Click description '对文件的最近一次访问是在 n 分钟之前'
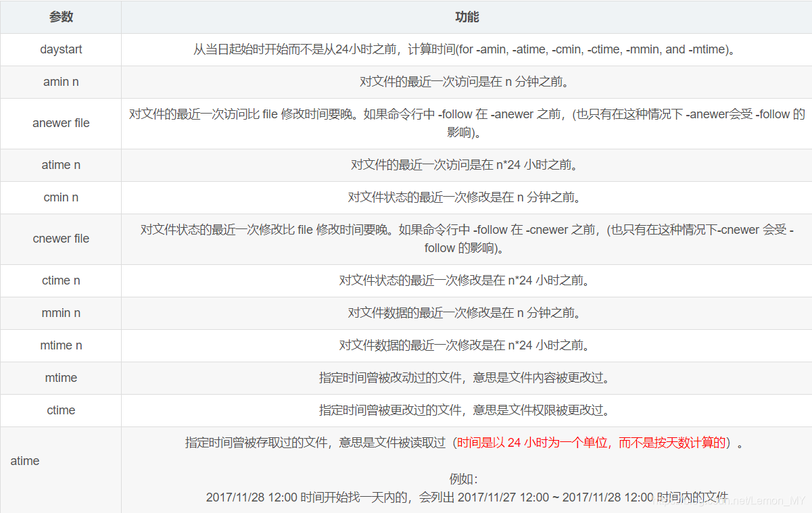Viewport: 812px width, 513px height. point(467,82)
